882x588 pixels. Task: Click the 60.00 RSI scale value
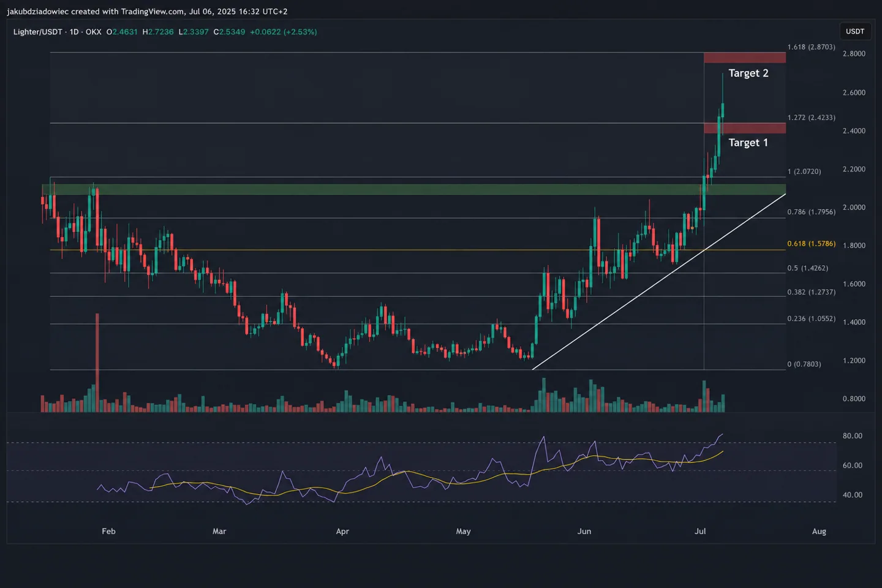(x=853, y=466)
